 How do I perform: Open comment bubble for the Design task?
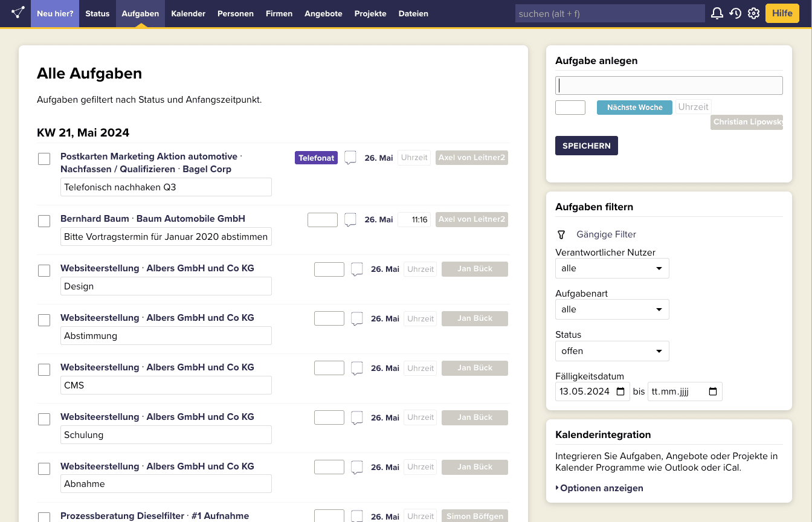tap(357, 269)
